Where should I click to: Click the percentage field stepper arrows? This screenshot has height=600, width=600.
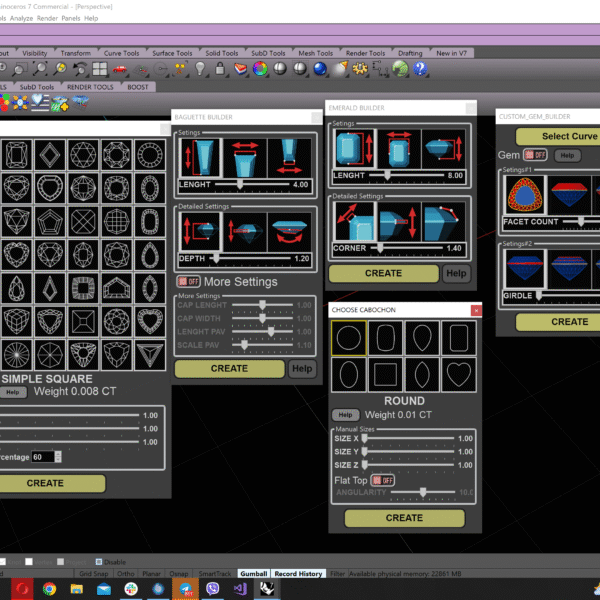click(58, 457)
